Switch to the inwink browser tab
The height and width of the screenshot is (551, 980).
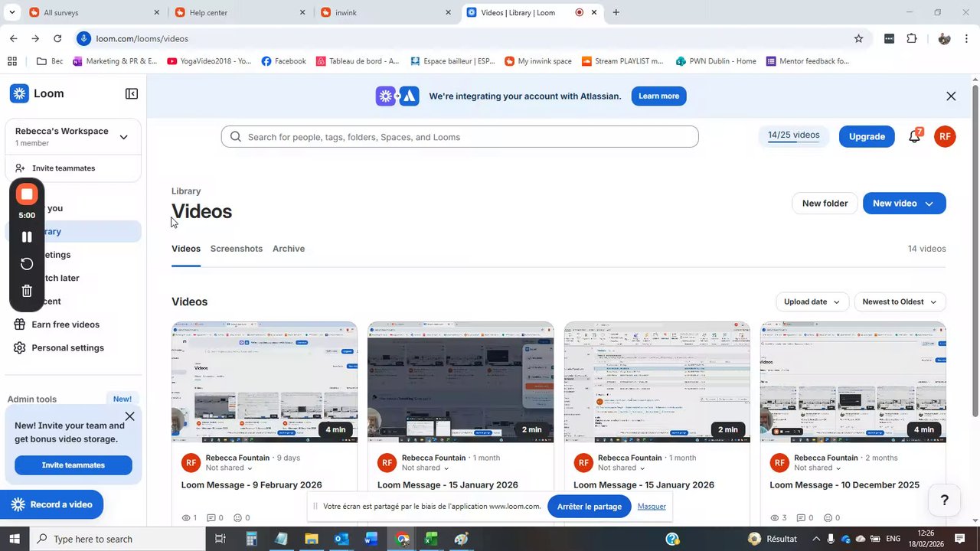click(385, 12)
